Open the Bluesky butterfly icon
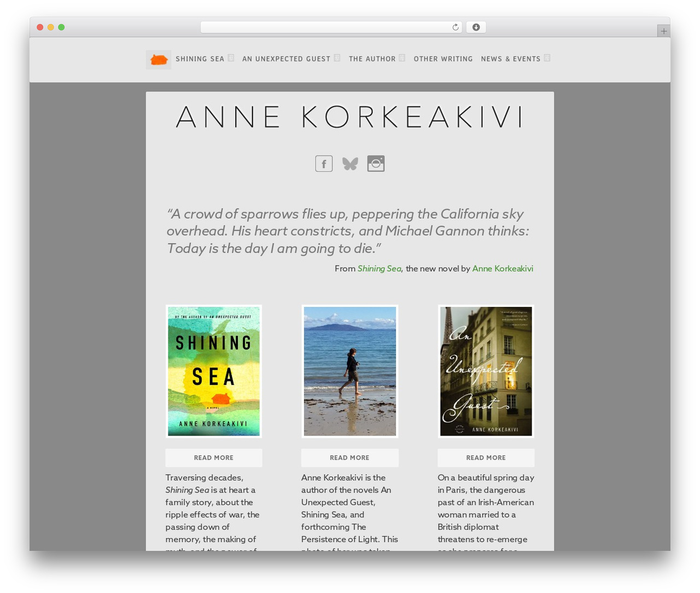Viewport: 700px width, 593px height. click(350, 164)
